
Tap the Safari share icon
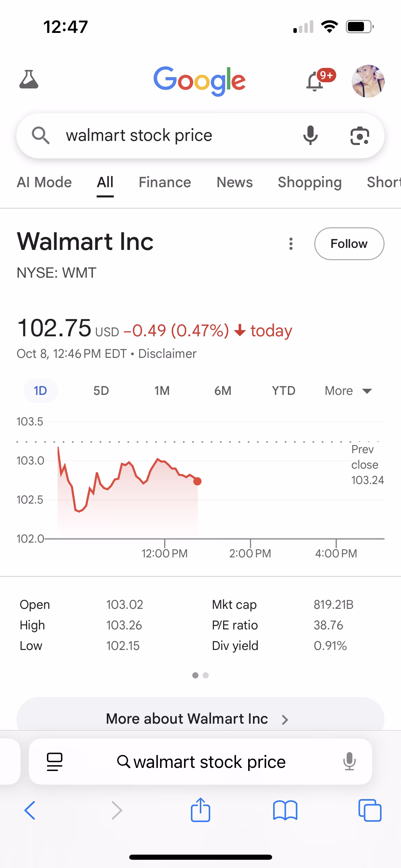(200, 810)
